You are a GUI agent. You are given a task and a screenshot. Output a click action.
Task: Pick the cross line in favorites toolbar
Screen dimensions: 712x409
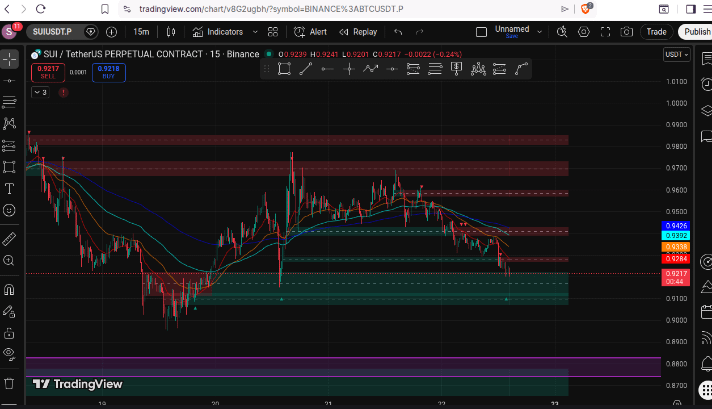coord(349,69)
